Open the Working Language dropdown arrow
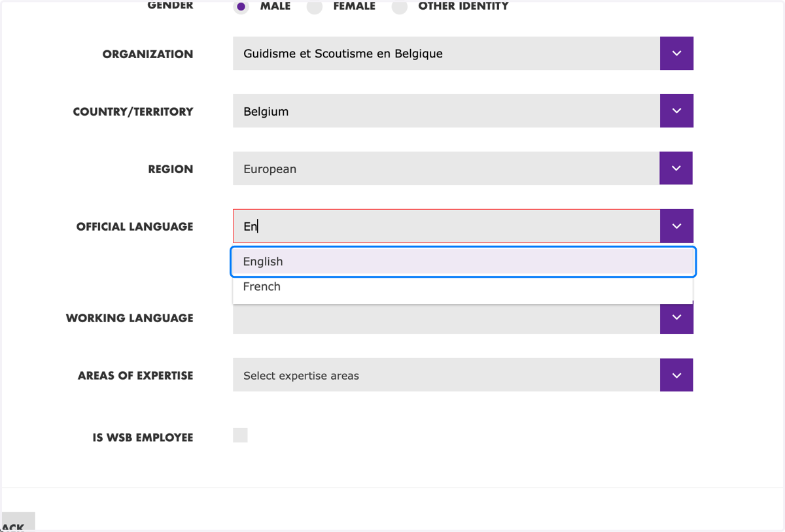Viewport: 785px width, 532px height. (676, 318)
